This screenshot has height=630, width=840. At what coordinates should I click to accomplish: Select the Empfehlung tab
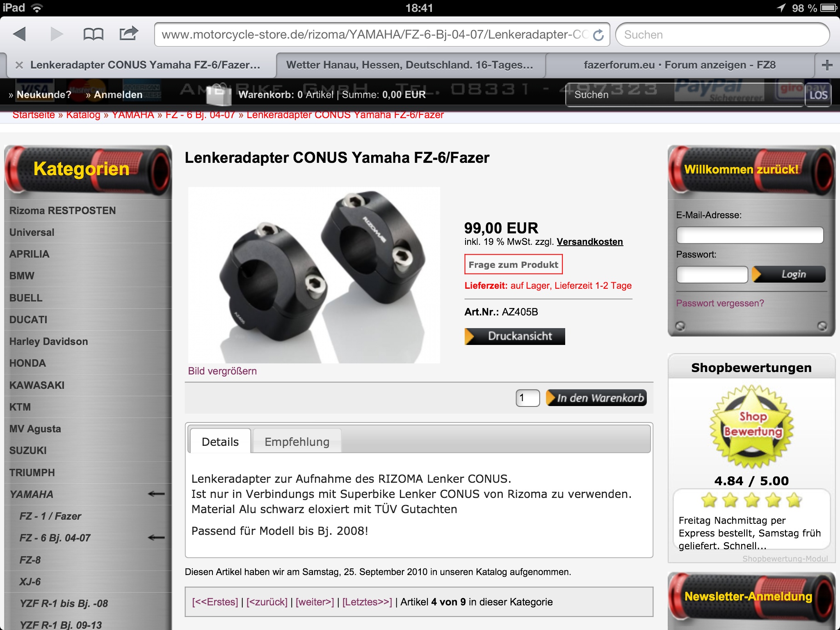click(x=297, y=441)
